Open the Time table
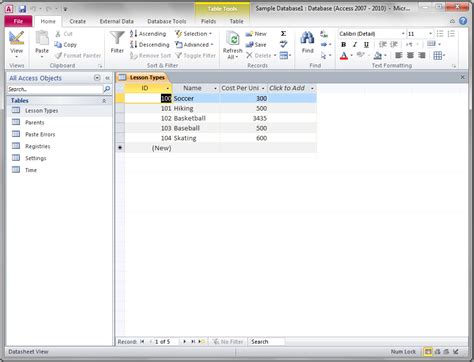Screen dimensions: 474x362 pos(31,170)
